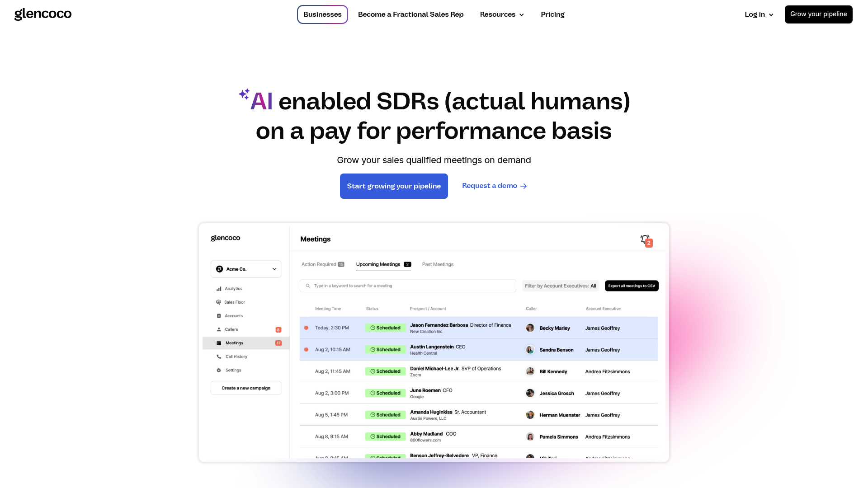Open Filter by Account Executives dropdown
868x488 pixels.
[561, 286]
